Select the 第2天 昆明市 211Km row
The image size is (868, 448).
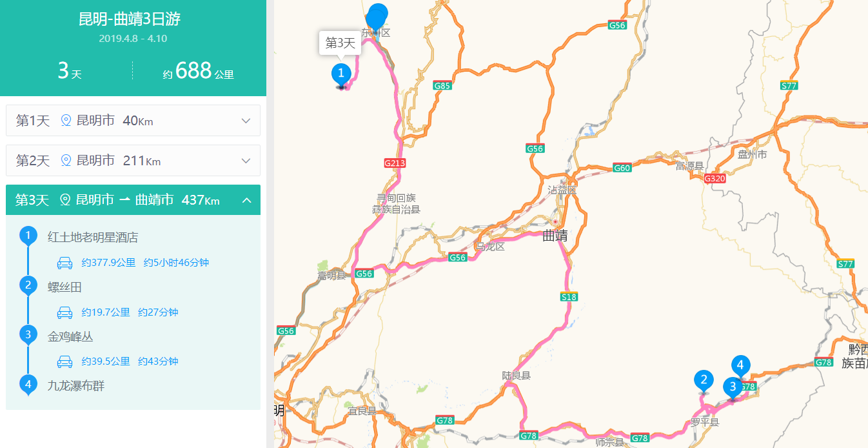[x=133, y=161]
